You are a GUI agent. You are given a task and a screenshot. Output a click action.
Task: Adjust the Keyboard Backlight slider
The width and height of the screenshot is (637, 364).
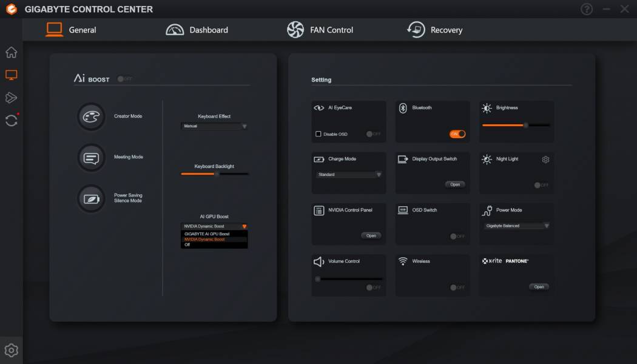click(x=215, y=174)
